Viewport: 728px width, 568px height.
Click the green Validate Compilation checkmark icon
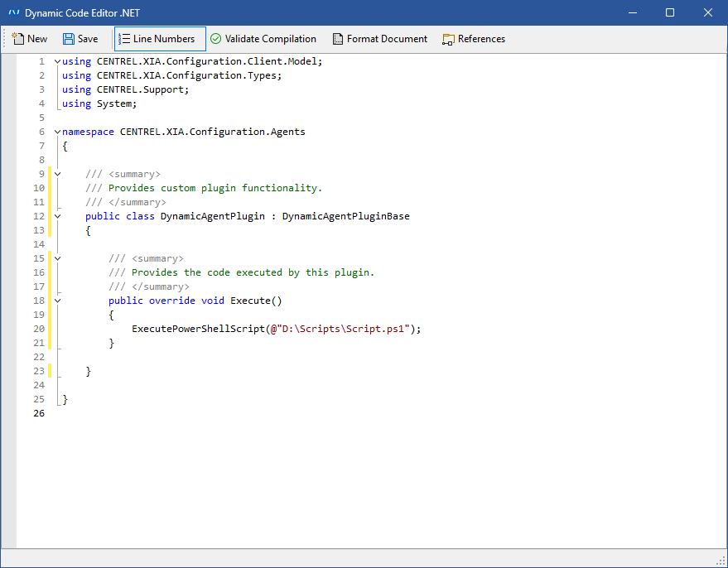point(215,39)
